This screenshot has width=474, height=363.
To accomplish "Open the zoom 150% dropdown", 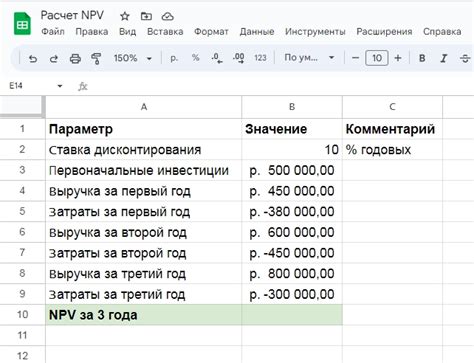I will 133,58.
